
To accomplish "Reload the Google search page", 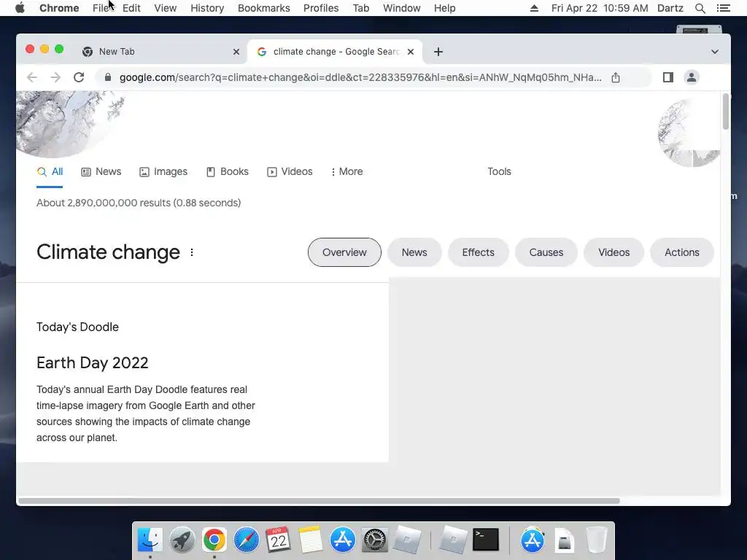I will click(x=79, y=77).
